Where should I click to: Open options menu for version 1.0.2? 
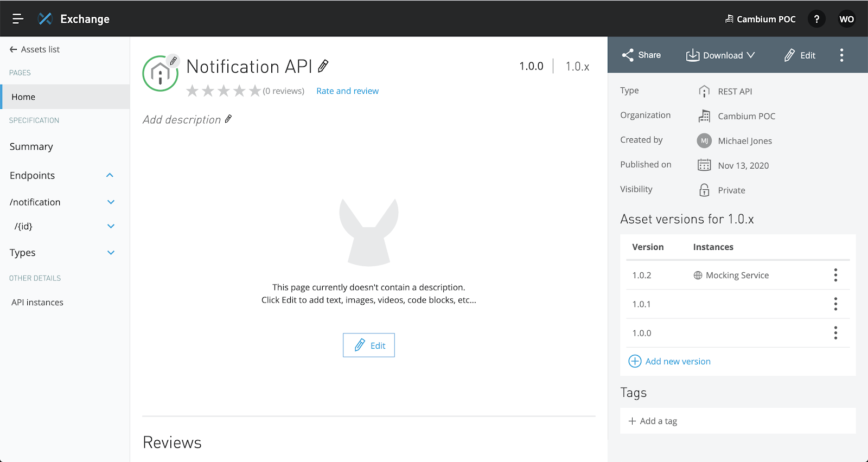835,275
